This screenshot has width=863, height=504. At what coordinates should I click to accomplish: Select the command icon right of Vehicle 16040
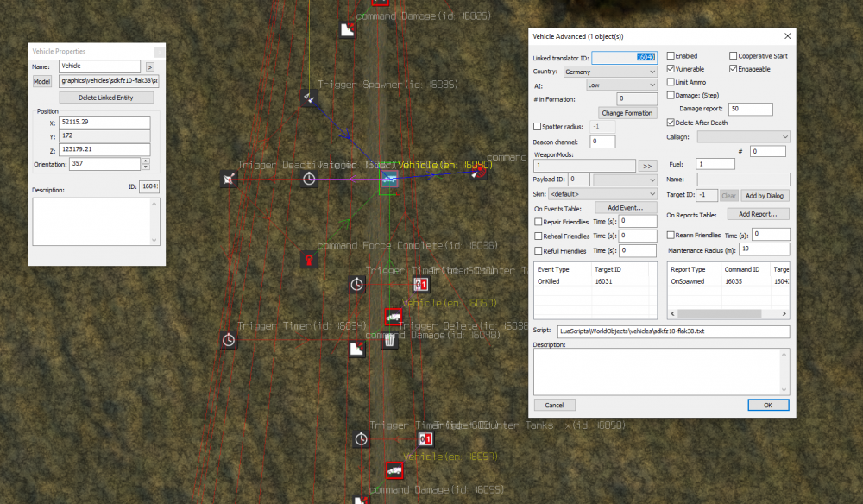click(x=479, y=173)
